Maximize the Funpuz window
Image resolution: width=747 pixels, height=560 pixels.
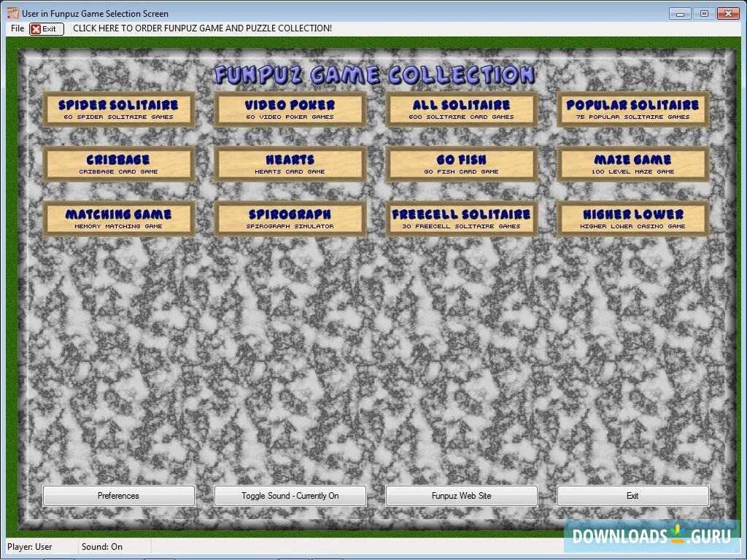click(704, 14)
